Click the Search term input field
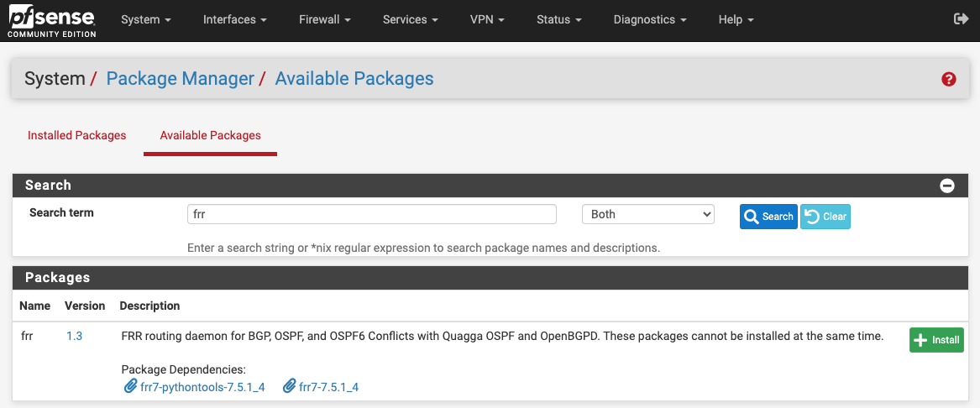The height and width of the screenshot is (408, 980). coord(371,214)
